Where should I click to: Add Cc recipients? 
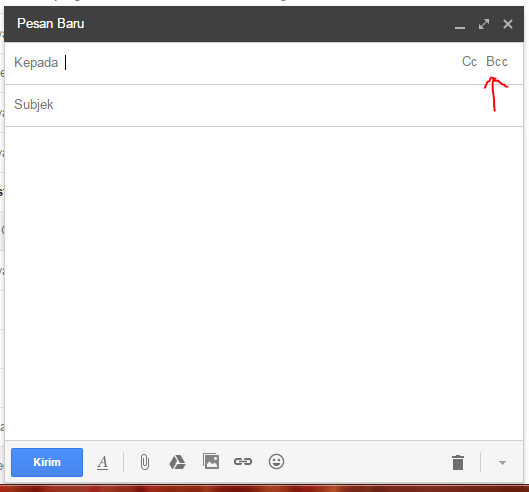[x=469, y=62]
